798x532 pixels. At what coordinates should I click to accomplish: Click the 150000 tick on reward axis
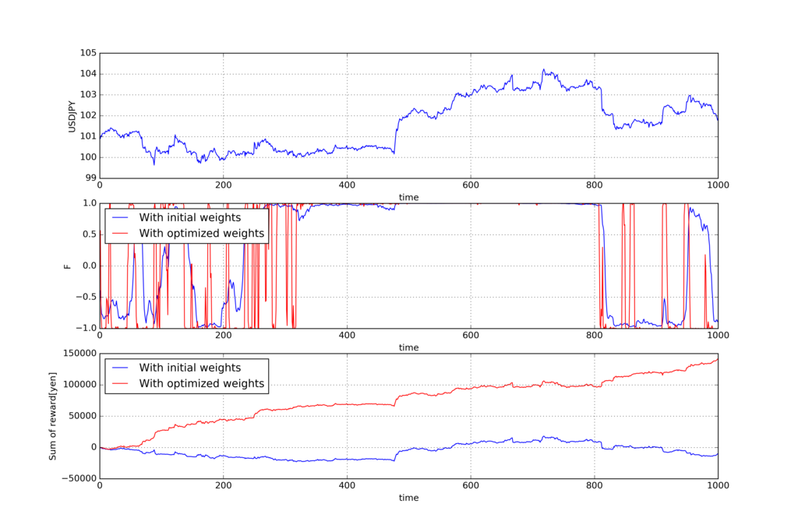point(80,354)
